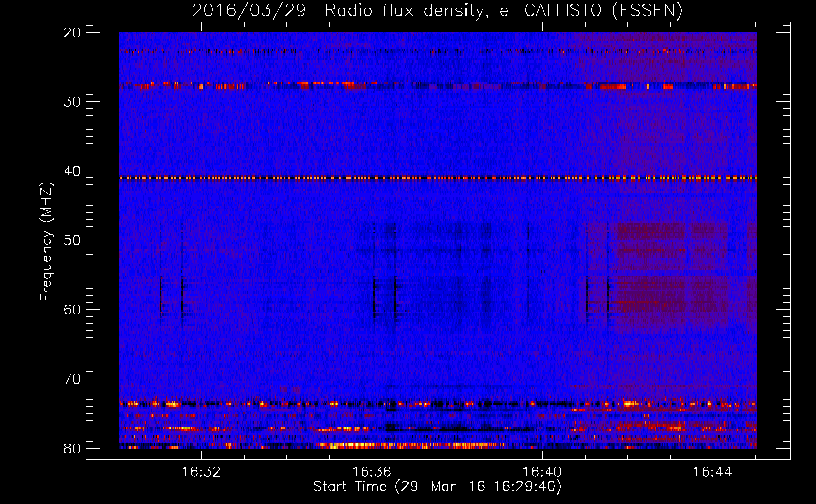The width and height of the screenshot is (816, 504).
Task: Click the 'Frequency (MHZ)' axis label
Action: click(x=46, y=242)
